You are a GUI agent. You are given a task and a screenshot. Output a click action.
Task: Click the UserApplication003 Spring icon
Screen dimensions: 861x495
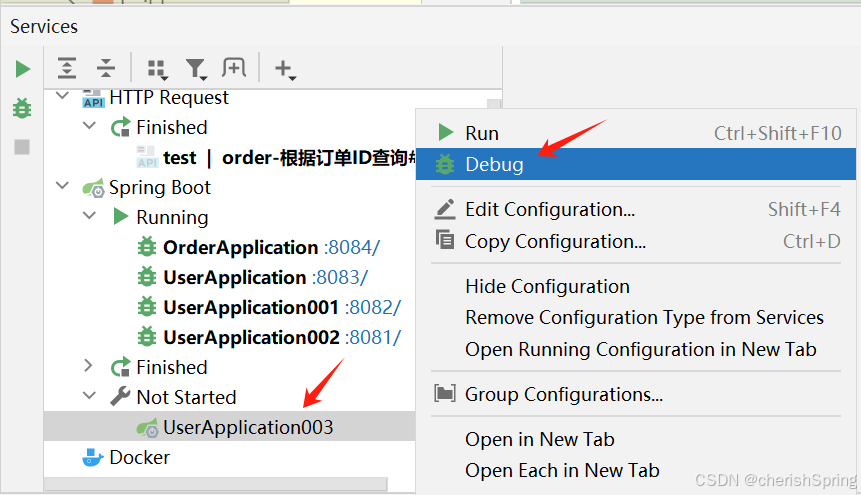click(x=147, y=427)
